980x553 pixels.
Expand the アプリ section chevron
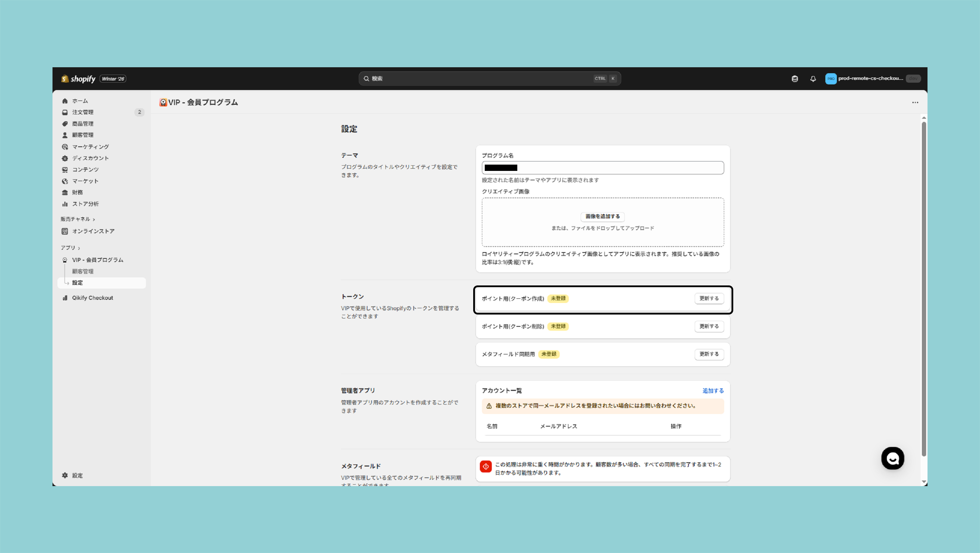tap(79, 248)
